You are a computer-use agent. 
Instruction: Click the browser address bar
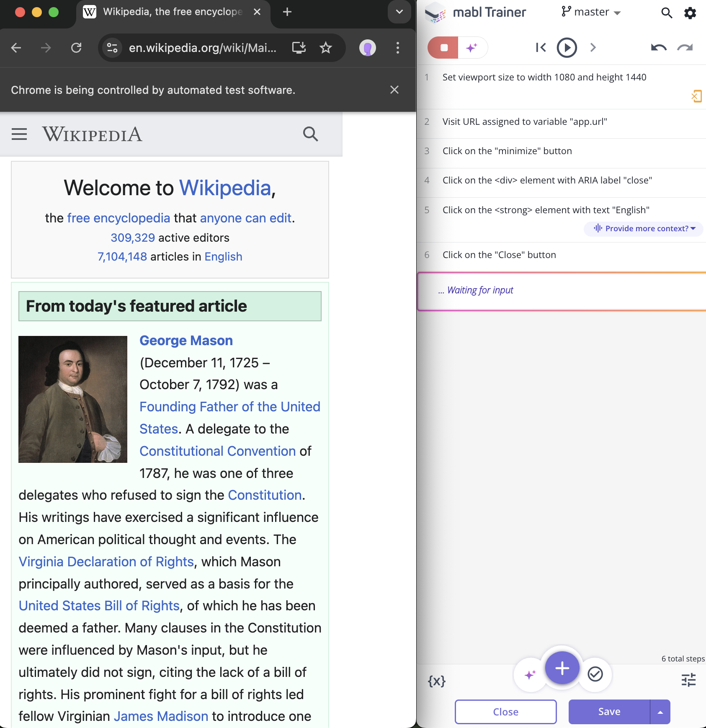click(202, 48)
